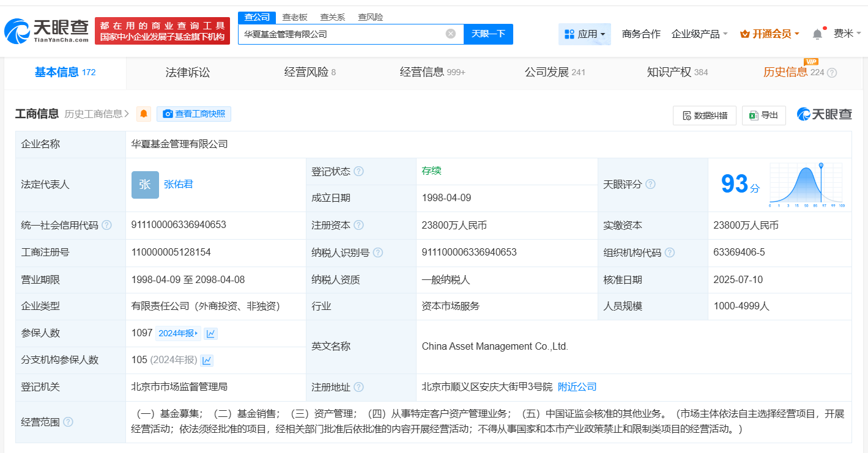Clear the search box text
868x453 pixels.
pyautogui.click(x=451, y=34)
